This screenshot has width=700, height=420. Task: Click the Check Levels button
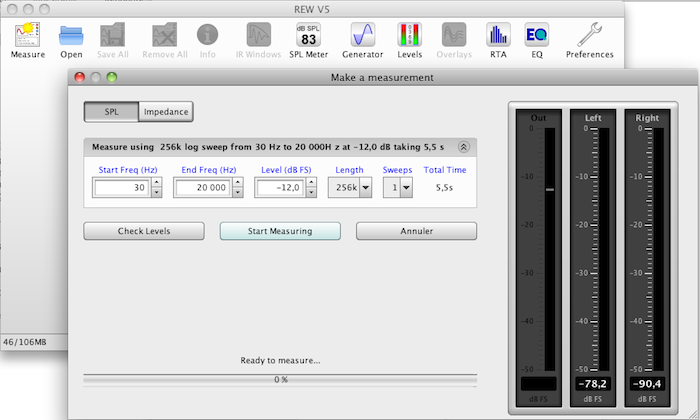(144, 231)
